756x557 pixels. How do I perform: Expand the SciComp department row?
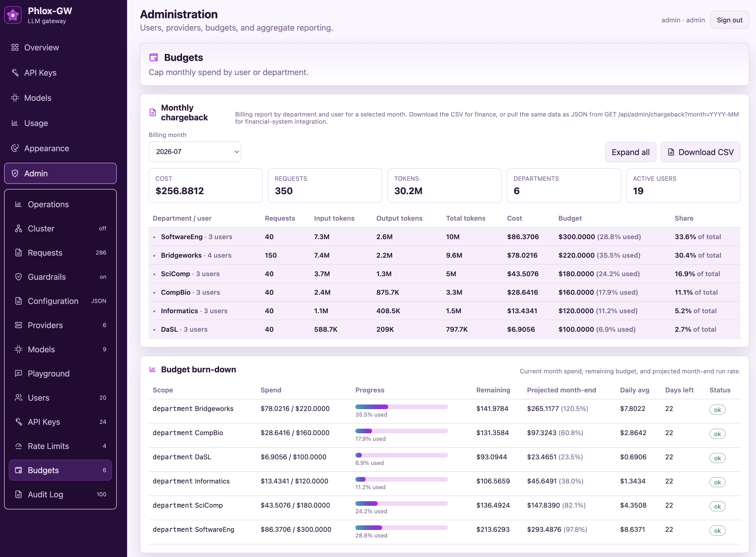click(x=154, y=274)
